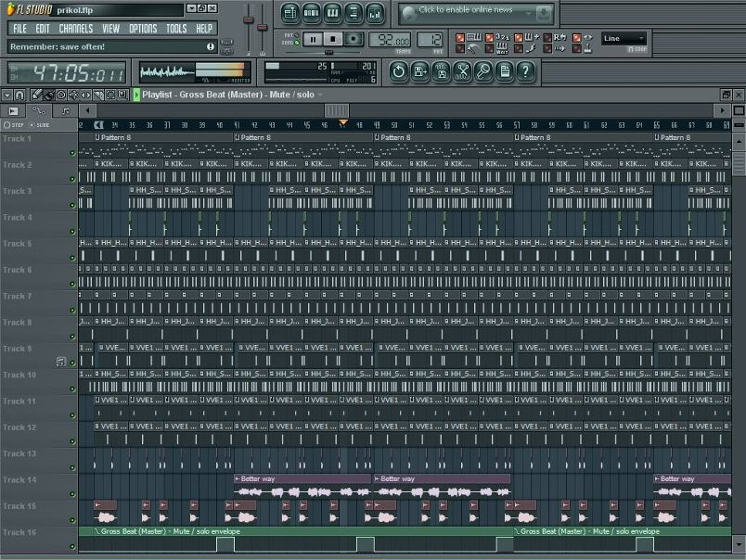The height and width of the screenshot is (560, 746).
Task: Open the mixer window icon in top toolbar
Action: 375,13
